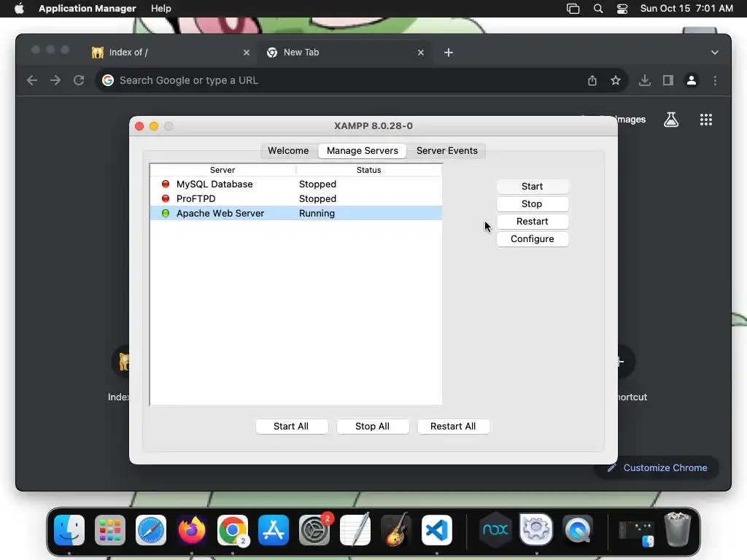Click Stop All servers
Screen dimensions: 747x560
[373, 426]
